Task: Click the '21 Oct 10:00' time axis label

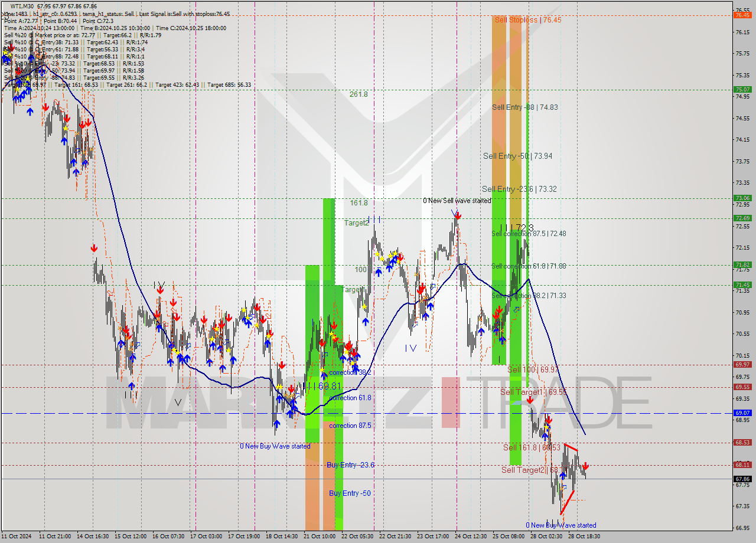Action: (x=320, y=537)
